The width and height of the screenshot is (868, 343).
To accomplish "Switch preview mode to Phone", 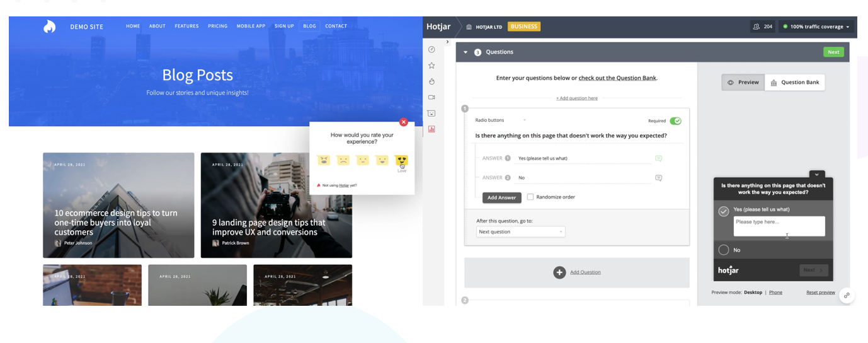I will pyautogui.click(x=775, y=293).
